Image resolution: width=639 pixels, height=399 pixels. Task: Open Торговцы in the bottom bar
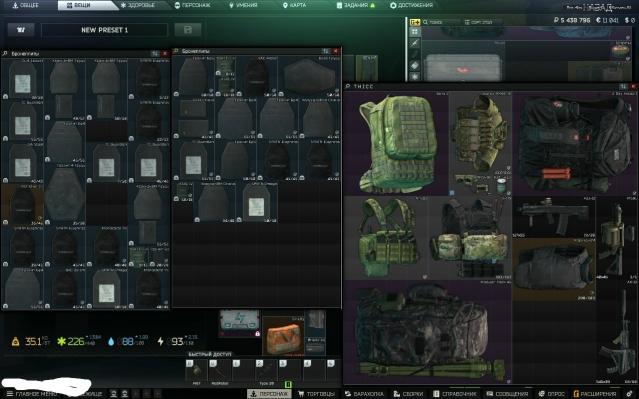[316, 394]
